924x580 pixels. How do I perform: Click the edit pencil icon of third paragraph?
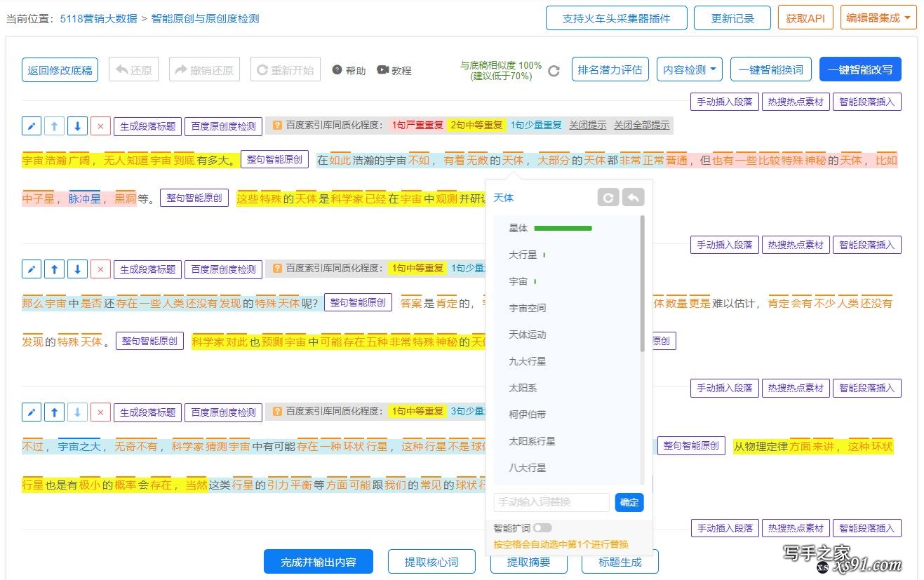pyautogui.click(x=31, y=412)
